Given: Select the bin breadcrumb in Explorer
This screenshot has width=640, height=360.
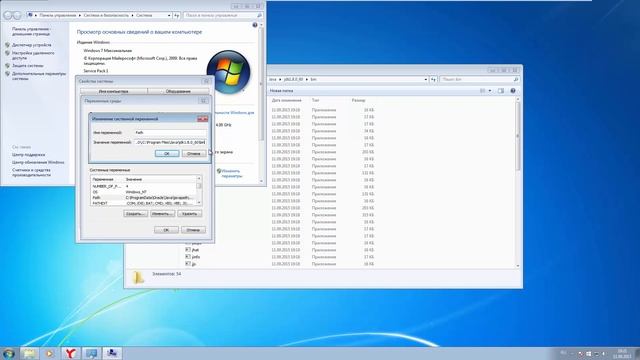Looking at the screenshot, I should pyautogui.click(x=313, y=79).
